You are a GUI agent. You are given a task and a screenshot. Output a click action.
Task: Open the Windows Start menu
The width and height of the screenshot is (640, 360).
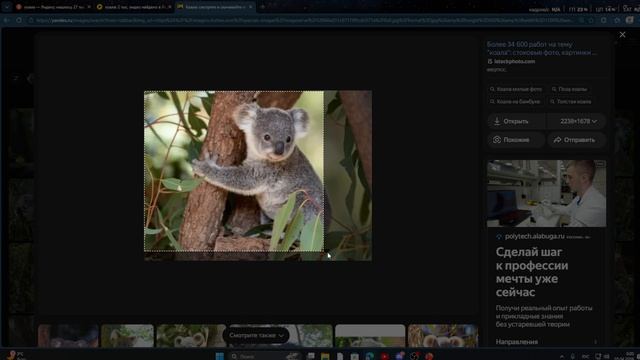220,356
